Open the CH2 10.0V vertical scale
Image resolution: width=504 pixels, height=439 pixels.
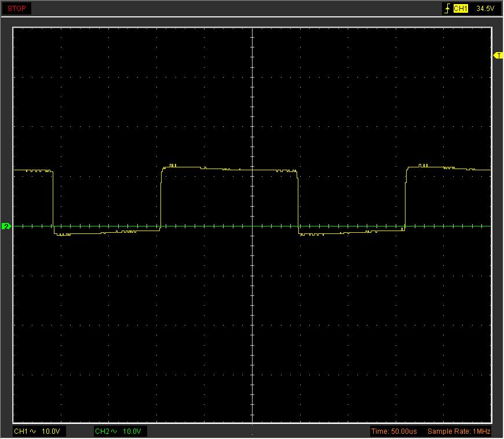point(132,431)
